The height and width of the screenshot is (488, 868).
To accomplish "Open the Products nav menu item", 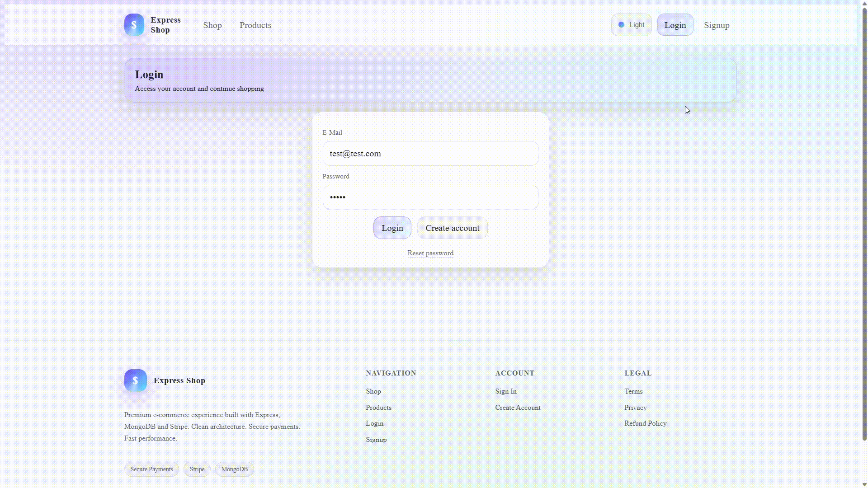I will [x=255, y=25].
